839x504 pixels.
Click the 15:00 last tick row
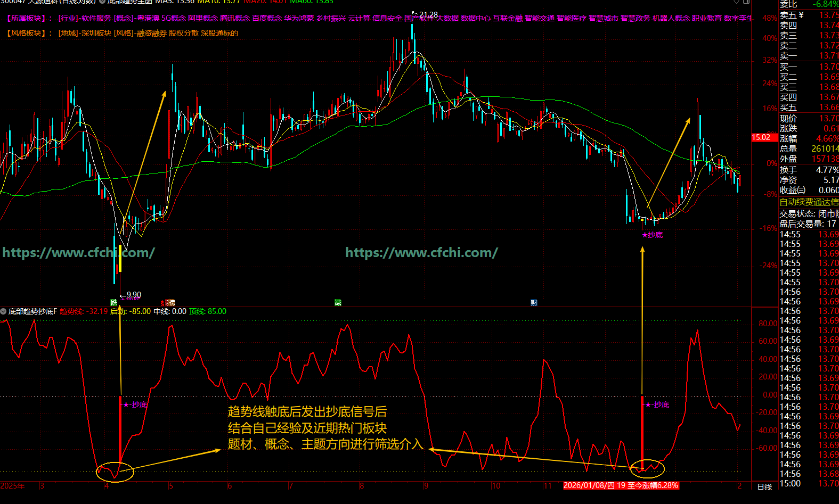[809, 483]
